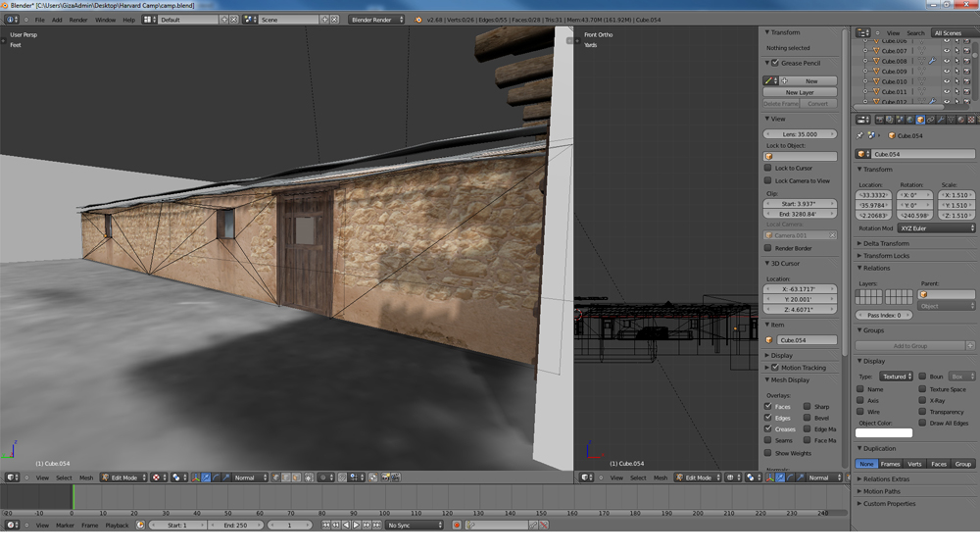
Task: Toggle visibility eye for Cube.007
Action: pyautogui.click(x=947, y=51)
